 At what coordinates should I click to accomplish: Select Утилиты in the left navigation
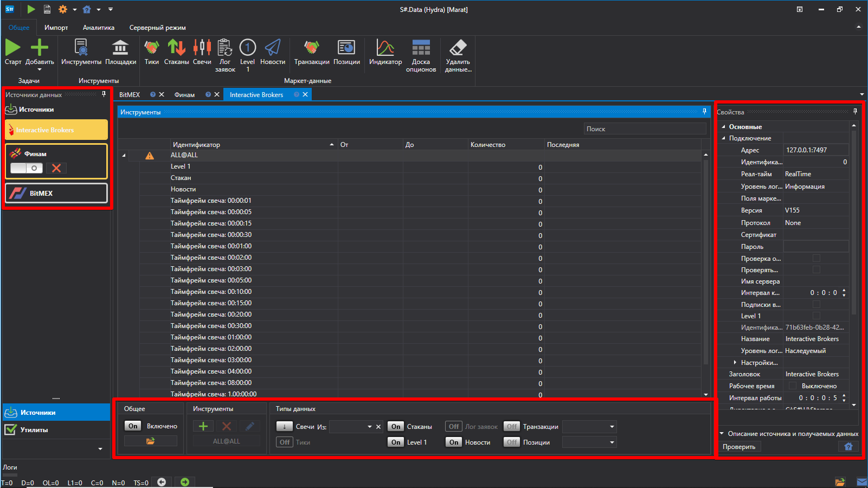56,430
